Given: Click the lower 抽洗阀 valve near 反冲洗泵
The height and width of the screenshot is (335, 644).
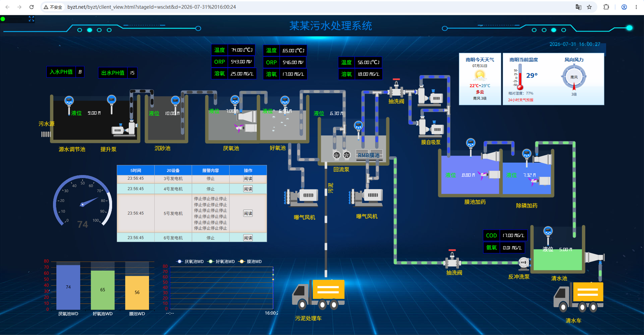Looking at the screenshot, I should coord(452,260).
